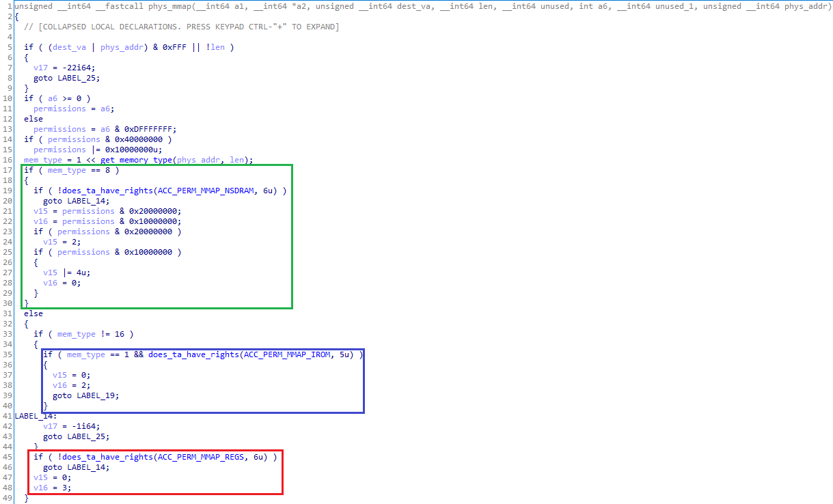Click the 'v16 = 2;' statement
833x504 pixels.
pyautogui.click(x=72, y=385)
